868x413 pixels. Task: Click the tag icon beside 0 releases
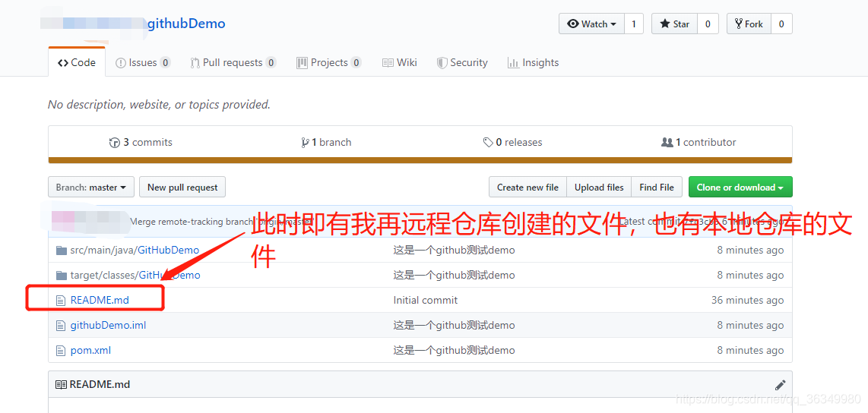coord(488,143)
